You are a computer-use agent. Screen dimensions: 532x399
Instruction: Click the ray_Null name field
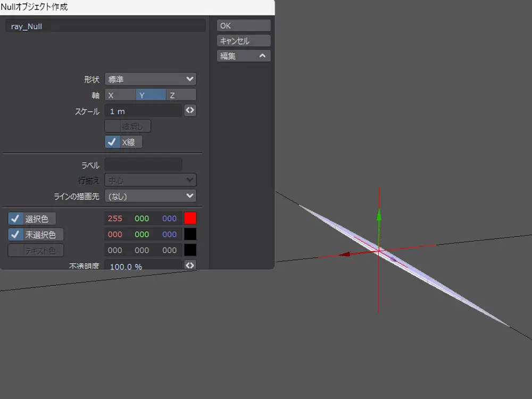point(105,26)
